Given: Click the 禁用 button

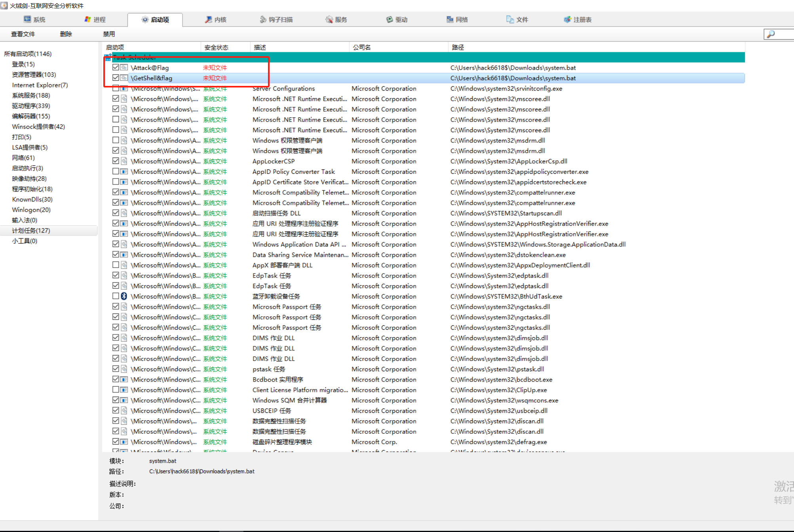Looking at the screenshot, I should click(109, 34).
